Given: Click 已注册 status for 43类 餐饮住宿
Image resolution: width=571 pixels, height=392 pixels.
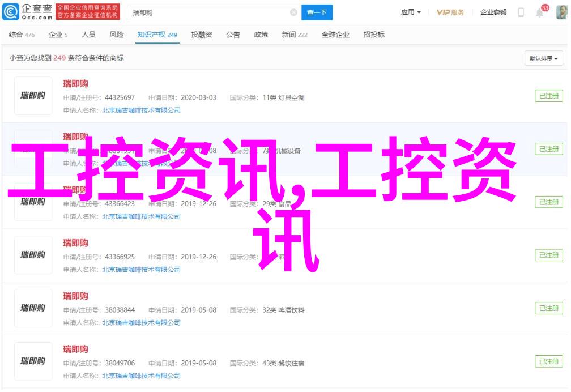Looking at the screenshot, I should [x=549, y=361].
